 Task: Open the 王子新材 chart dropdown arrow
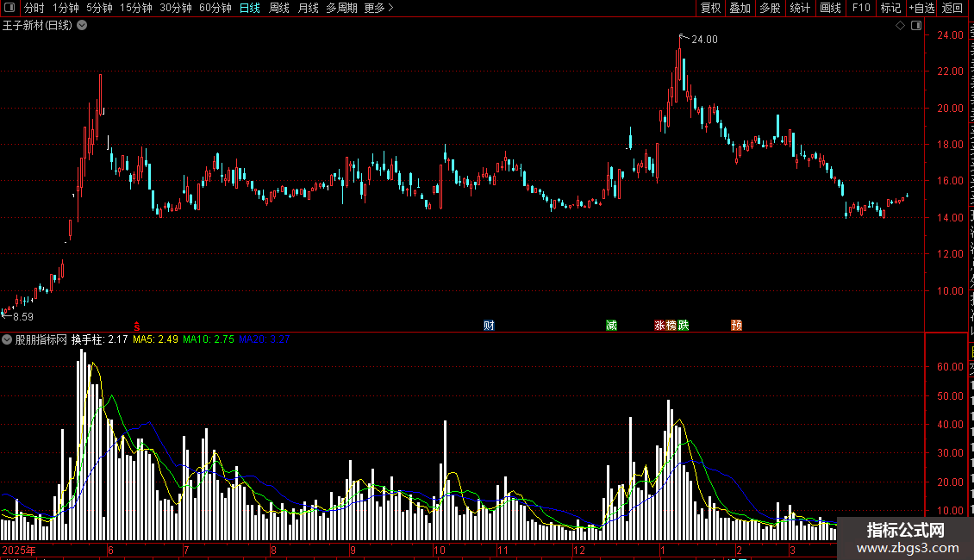click(82, 26)
